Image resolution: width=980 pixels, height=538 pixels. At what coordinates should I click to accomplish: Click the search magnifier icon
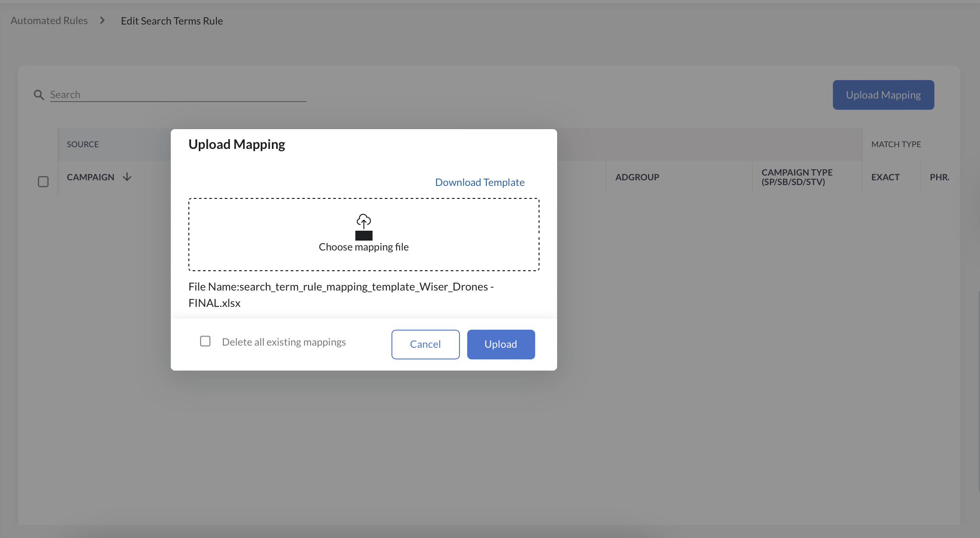pyautogui.click(x=39, y=95)
